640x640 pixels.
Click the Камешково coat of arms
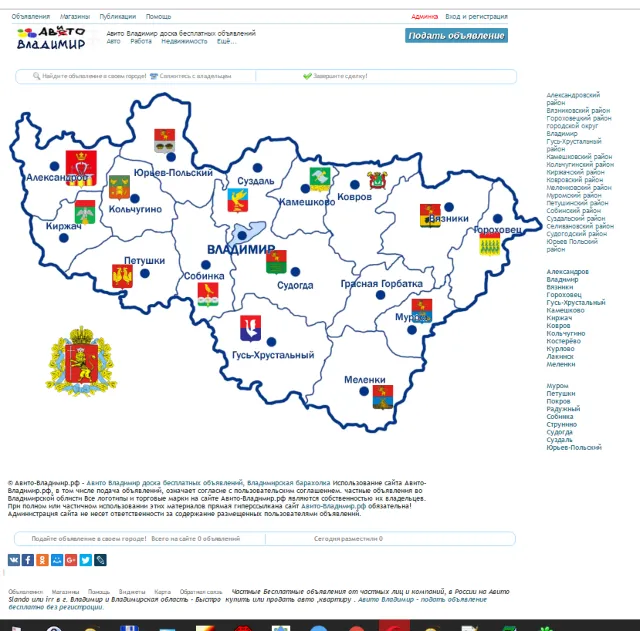[x=320, y=179]
